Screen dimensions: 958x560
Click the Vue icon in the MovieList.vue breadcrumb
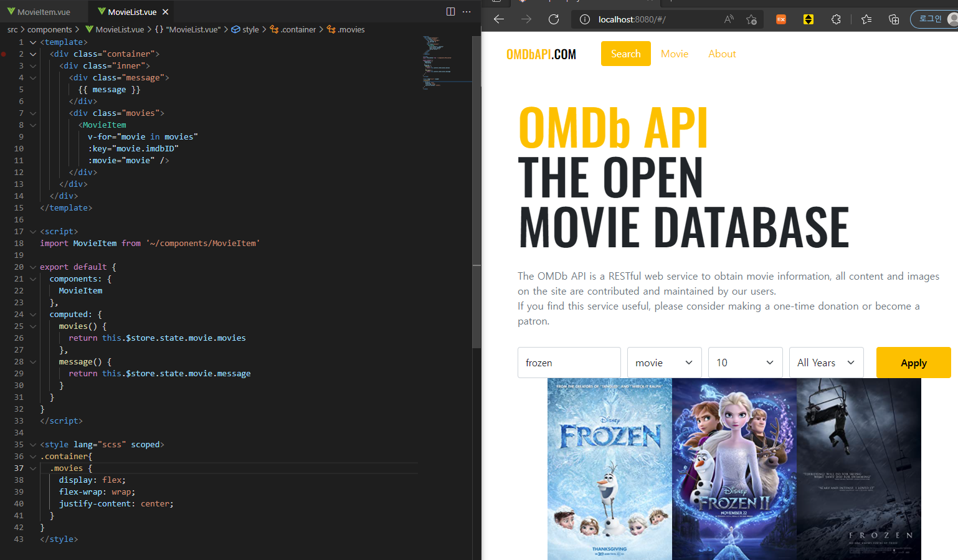click(89, 29)
